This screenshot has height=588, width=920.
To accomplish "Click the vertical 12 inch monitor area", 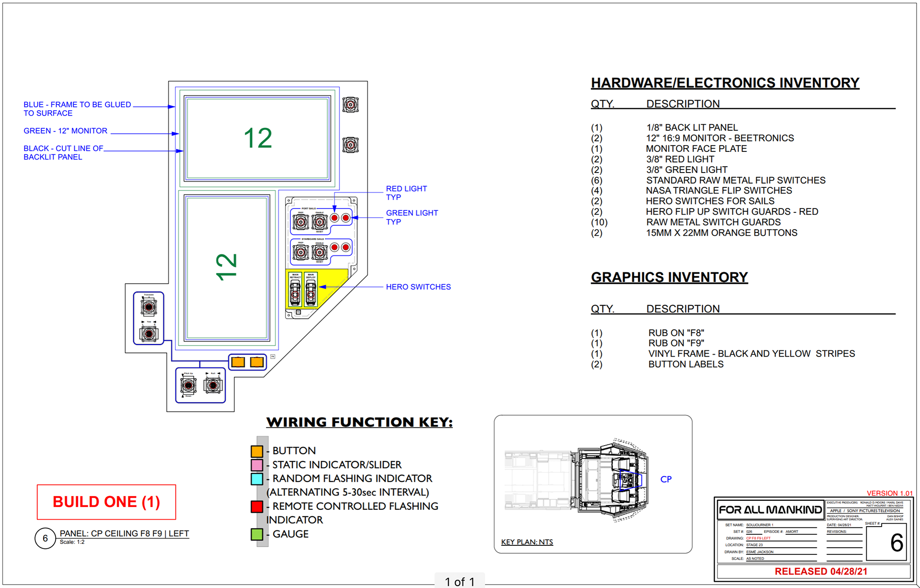I will point(227,268).
